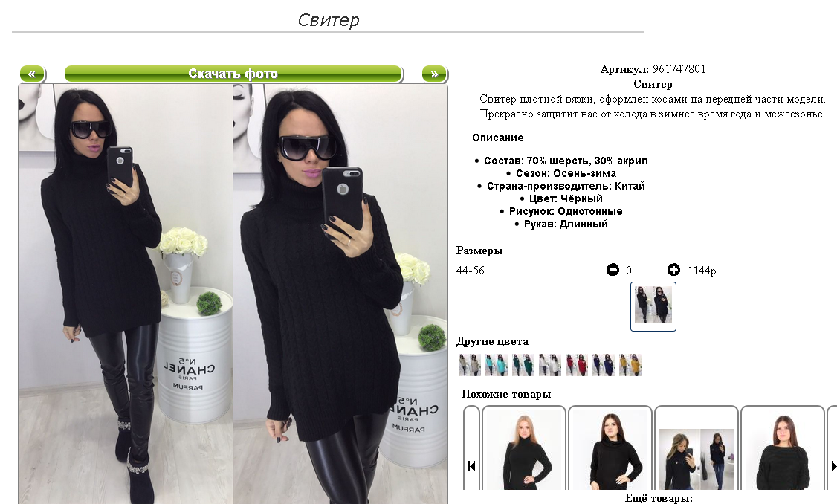This screenshot has width=837, height=504.
Task: Click the previous photo « arrow button
Action: tap(33, 74)
